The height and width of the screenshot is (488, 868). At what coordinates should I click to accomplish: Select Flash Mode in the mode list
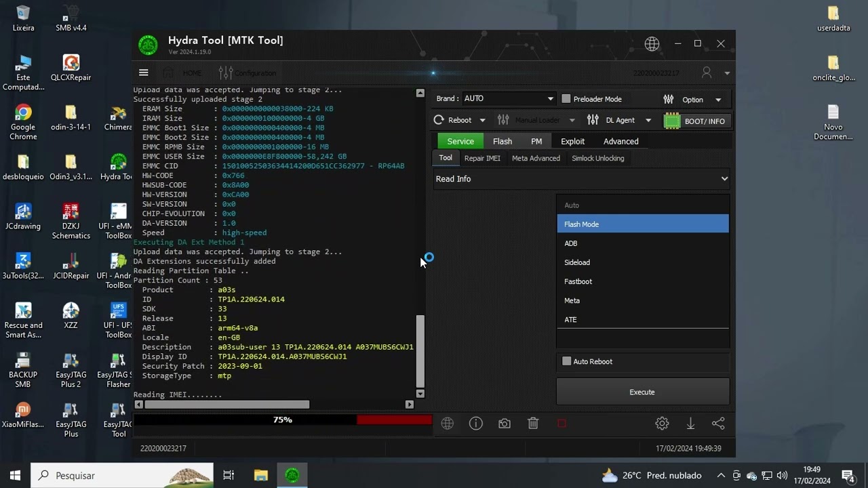point(643,224)
